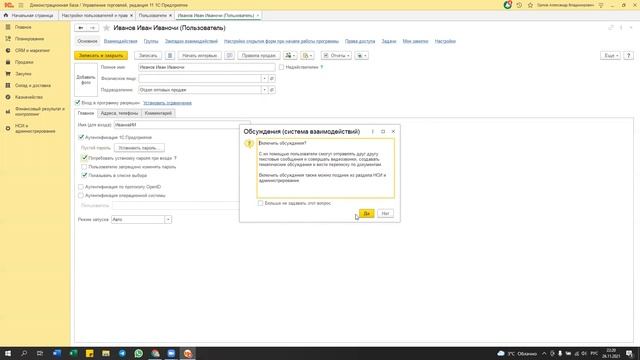Open 'Склад и доставка' section in sidebar
Viewport: 640px width, 360px height.
(x=33, y=86)
